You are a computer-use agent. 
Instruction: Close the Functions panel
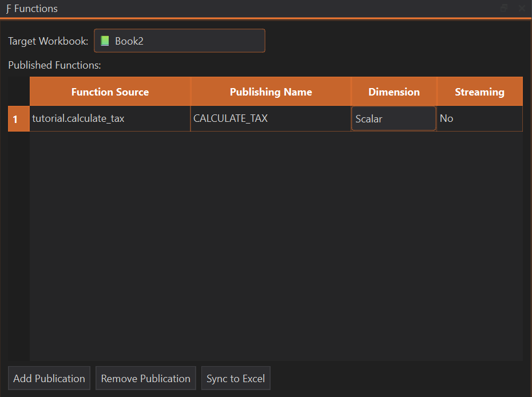point(522,8)
